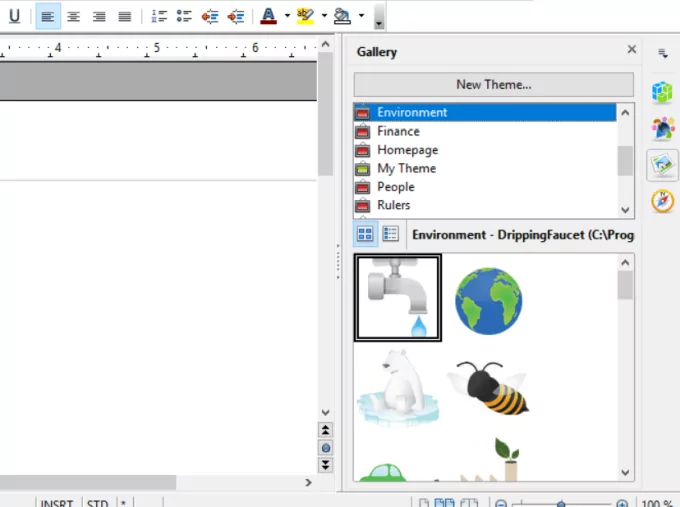Switch gallery to Icon View
Viewport: 680px width, 507px height.
click(365, 234)
